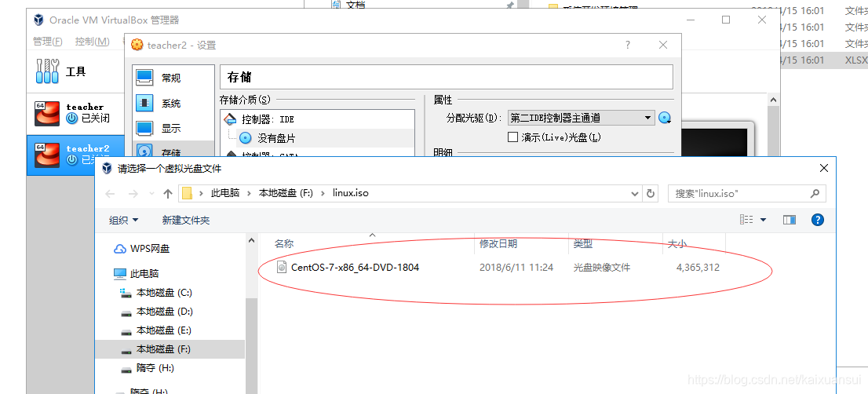The image size is (868, 394).
Task: Open the recent locations dropdown arrow
Action: click(151, 194)
